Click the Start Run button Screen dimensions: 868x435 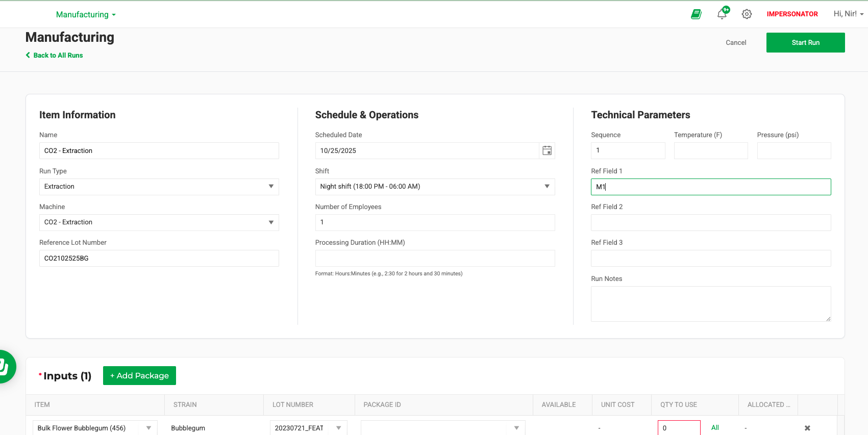pyautogui.click(x=805, y=42)
